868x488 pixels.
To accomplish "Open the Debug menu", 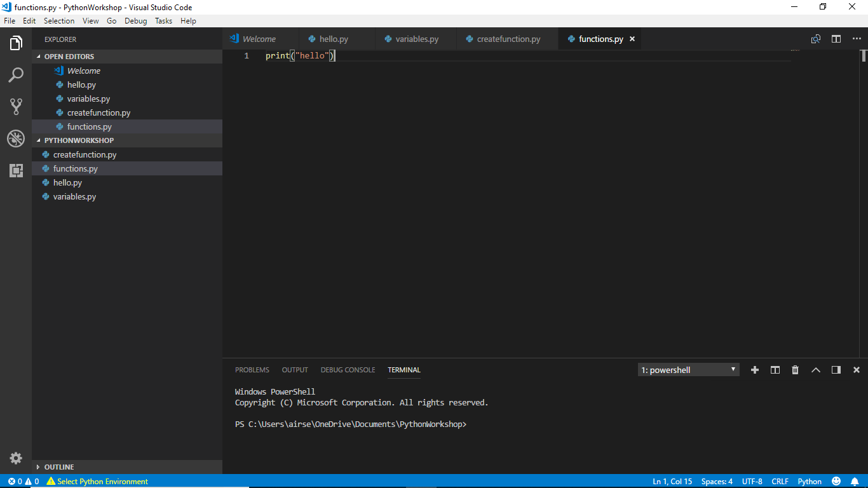I will pyautogui.click(x=136, y=20).
